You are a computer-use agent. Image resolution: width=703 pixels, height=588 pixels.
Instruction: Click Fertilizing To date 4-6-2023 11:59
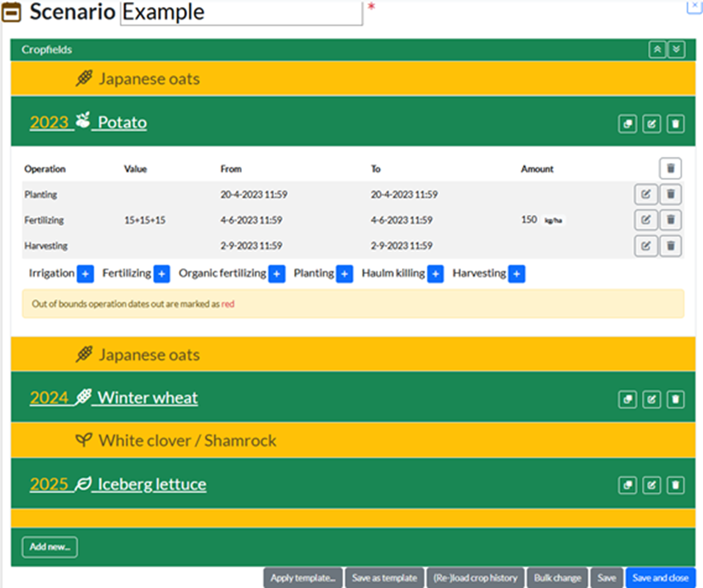click(x=401, y=220)
